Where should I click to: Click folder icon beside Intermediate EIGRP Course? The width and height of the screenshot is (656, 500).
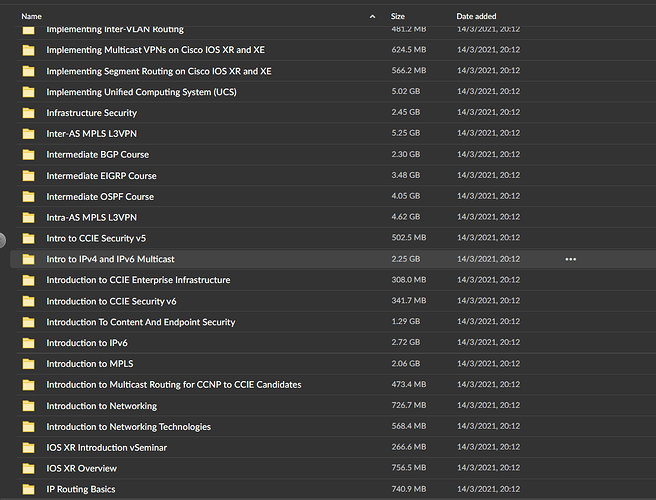point(28,176)
